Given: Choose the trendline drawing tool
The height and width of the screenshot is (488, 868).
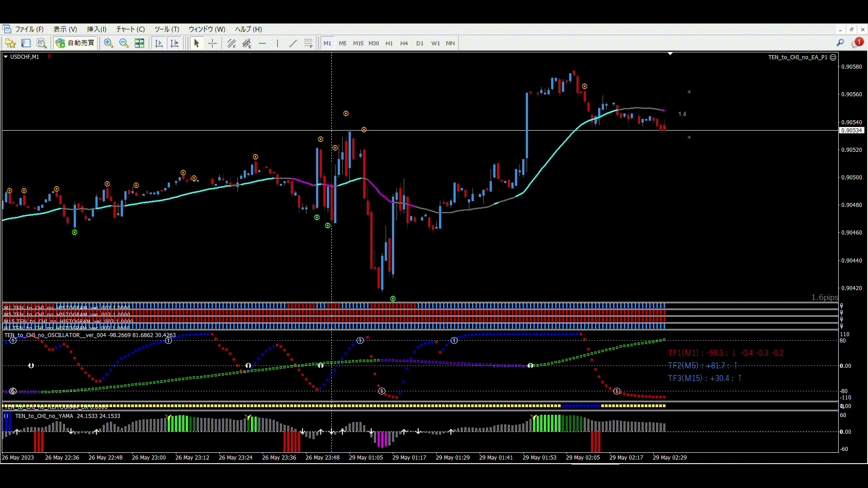Looking at the screenshot, I should 293,43.
